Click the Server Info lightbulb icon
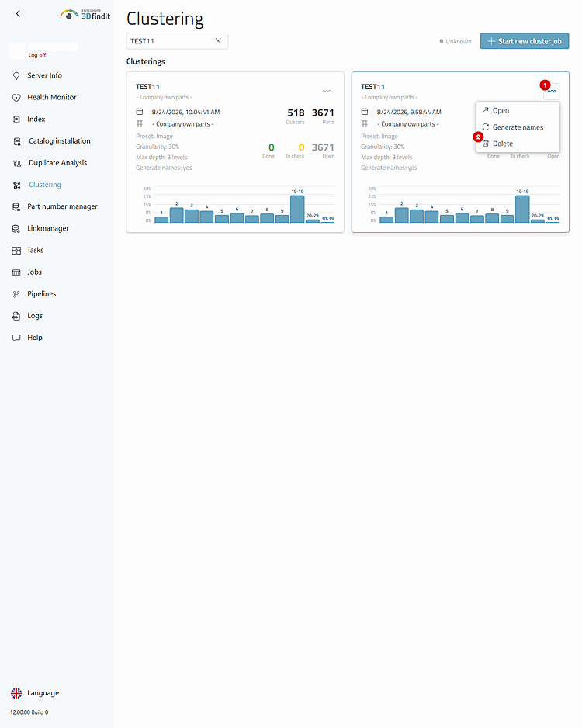The width and height of the screenshot is (582, 728). pos(16,76)
